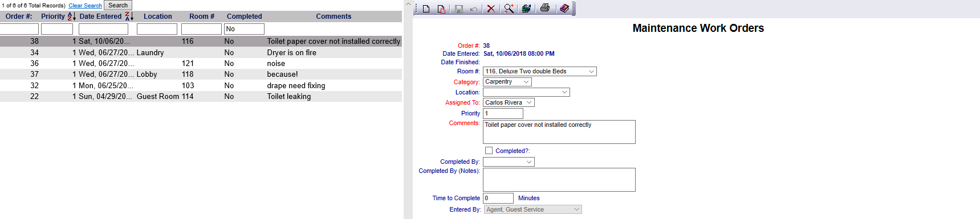This screenshot has width=980, height=219.
Task: Click the Comments column header
Action: [x=334, y=16]
